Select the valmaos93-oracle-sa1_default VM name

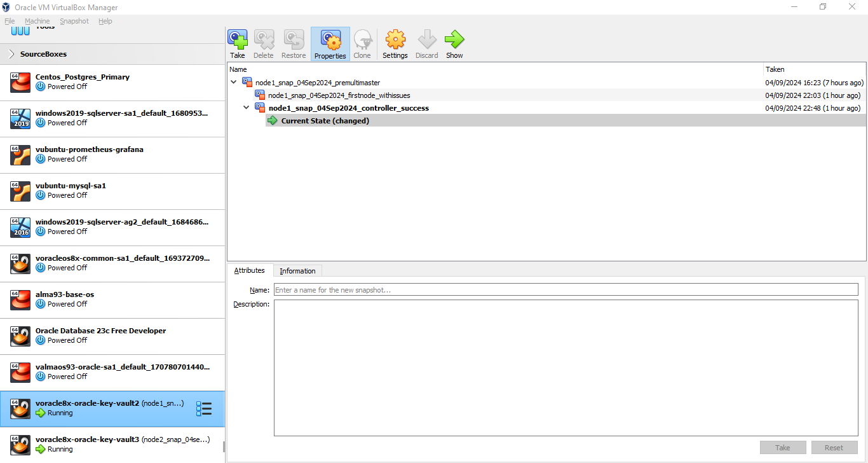click(122, 367)
